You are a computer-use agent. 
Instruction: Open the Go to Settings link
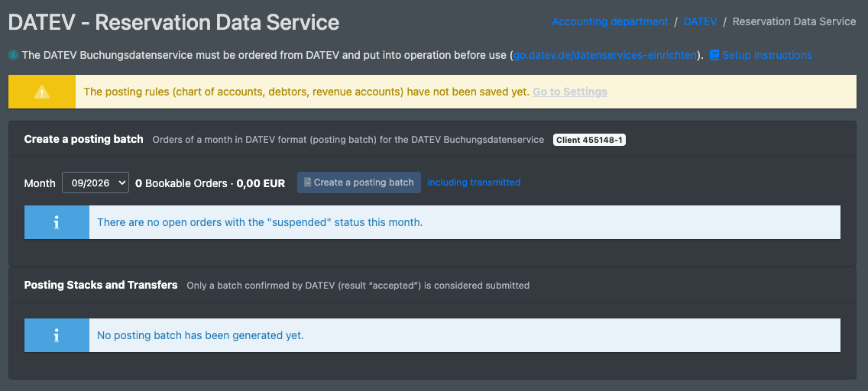coord(570,92)
